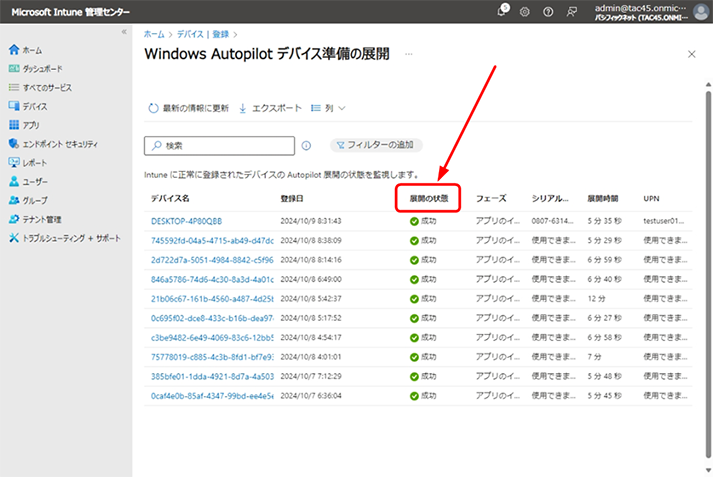Click the 最新の情報に更新 refresh button
Viewport: 713px width, 477px height.
tap(189, 108)
